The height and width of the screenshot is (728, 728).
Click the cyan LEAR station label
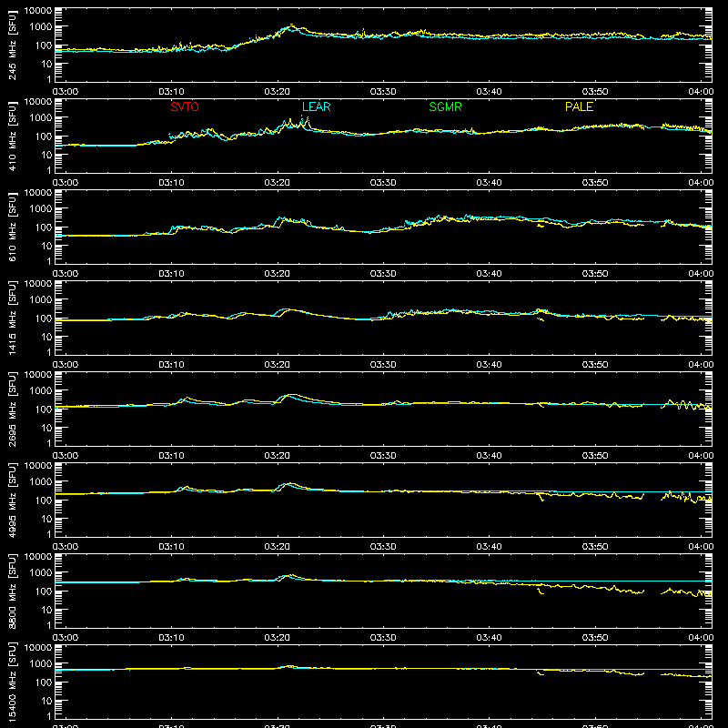click(316, 106)
